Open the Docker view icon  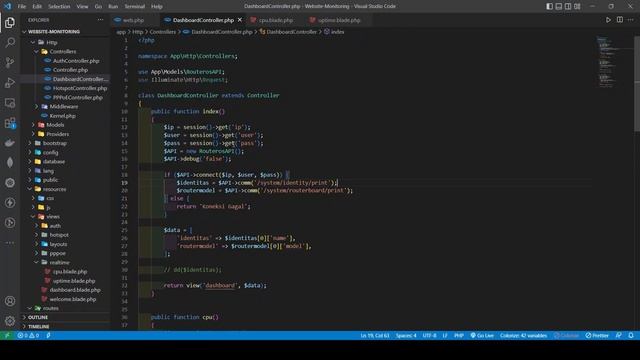pos(10,142)
